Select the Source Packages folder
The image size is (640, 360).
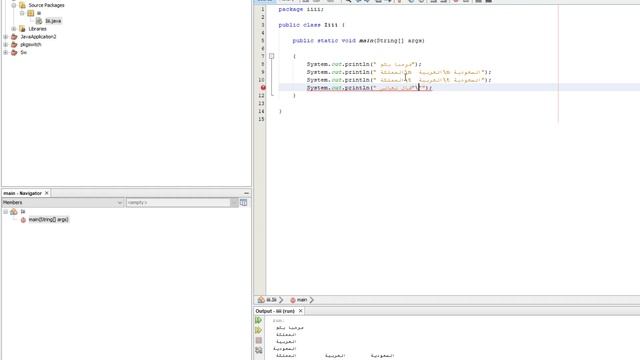pos(46,5)
